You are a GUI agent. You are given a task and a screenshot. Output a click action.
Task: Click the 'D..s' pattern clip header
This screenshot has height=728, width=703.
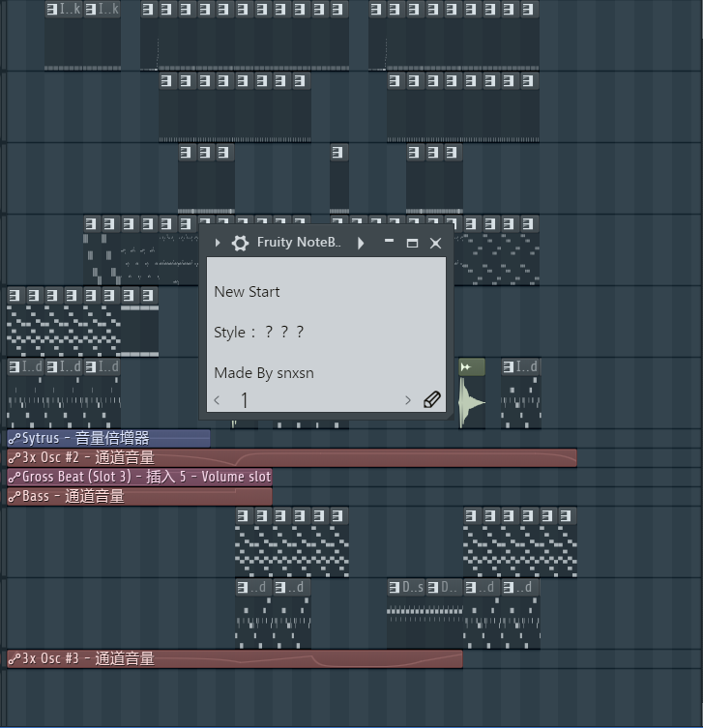tap(405, 587)
